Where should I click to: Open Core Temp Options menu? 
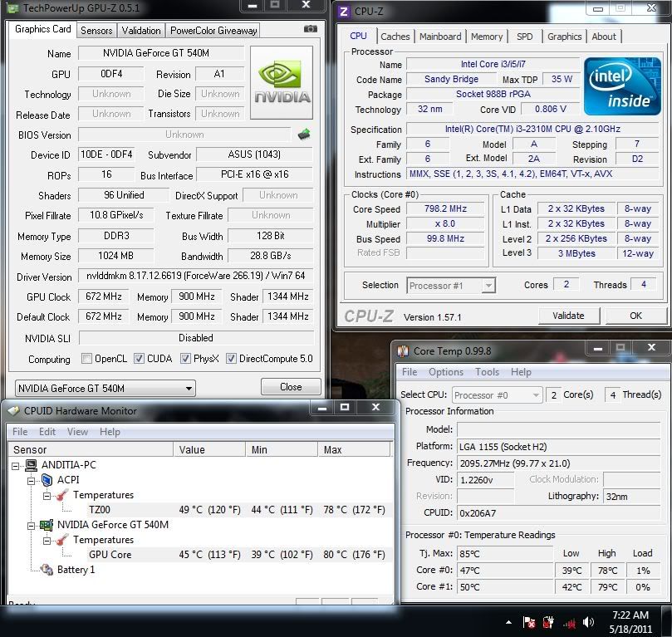(x=446, y=372)
